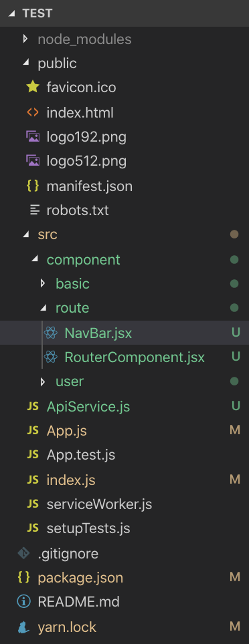The width and height of the screenshot is (249, 644).
Task: Click the modified M badge on index.js
Action: click(235, 479)
